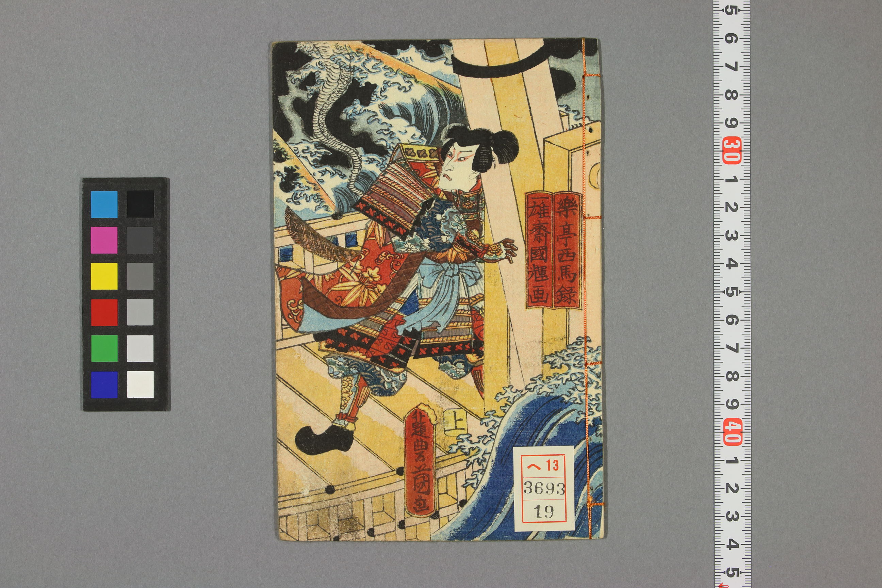This screenshot has width=882, height=588.
Task: Click the magenta color patch
Action: (x=104, y=240)
